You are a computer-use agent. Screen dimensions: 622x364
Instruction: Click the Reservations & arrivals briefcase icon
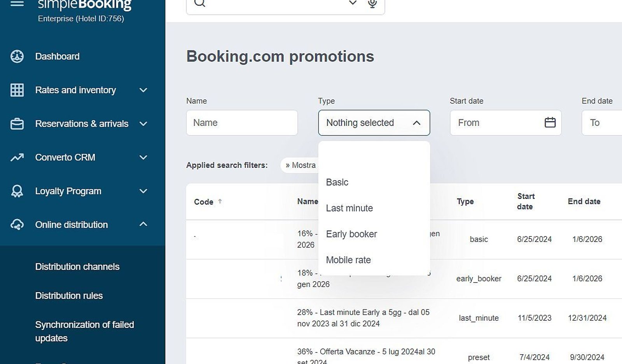(17, 124)
